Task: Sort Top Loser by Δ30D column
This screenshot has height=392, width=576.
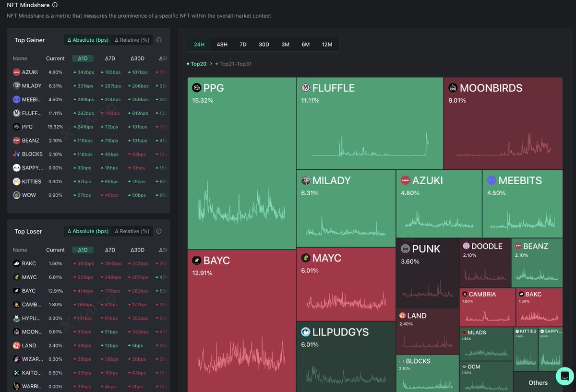Action: pos(137,250)
